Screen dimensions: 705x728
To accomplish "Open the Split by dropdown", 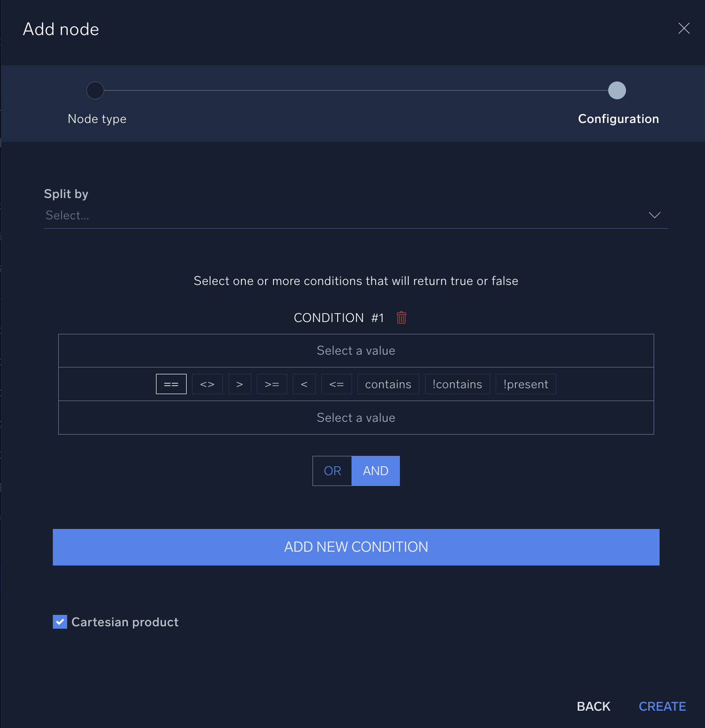I will coord(356,215).
